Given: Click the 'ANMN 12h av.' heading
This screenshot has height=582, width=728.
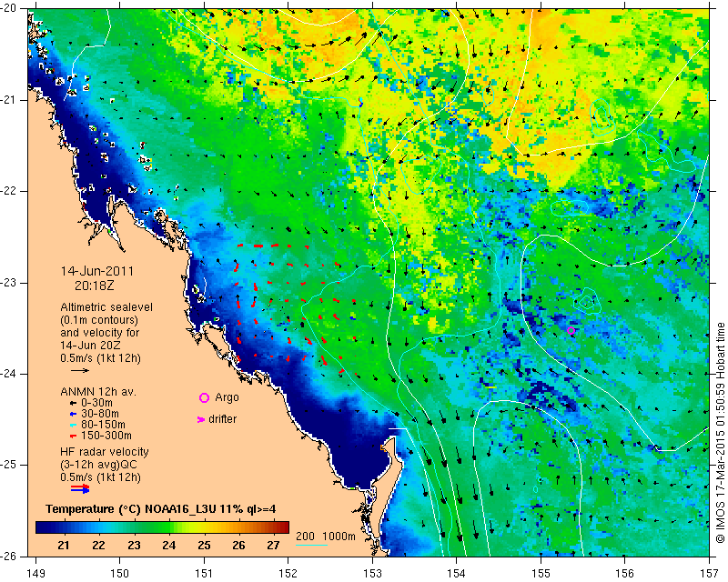Looking at the screenshot, I should [x=98, y=392].
